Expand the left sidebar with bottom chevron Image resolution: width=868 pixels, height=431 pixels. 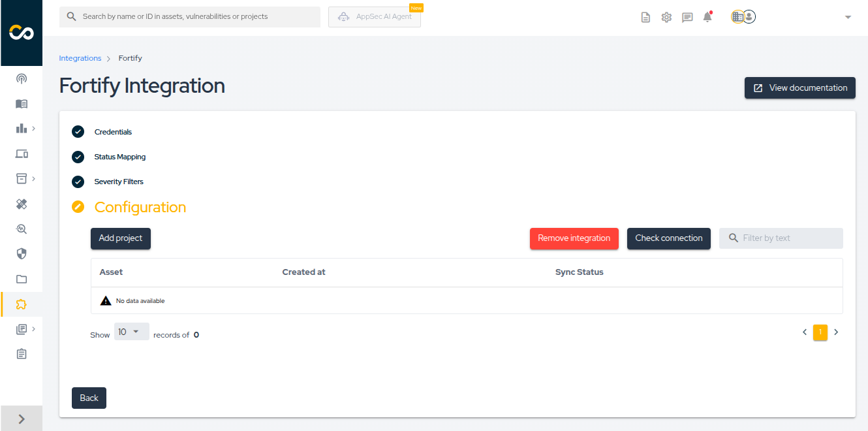22,419
